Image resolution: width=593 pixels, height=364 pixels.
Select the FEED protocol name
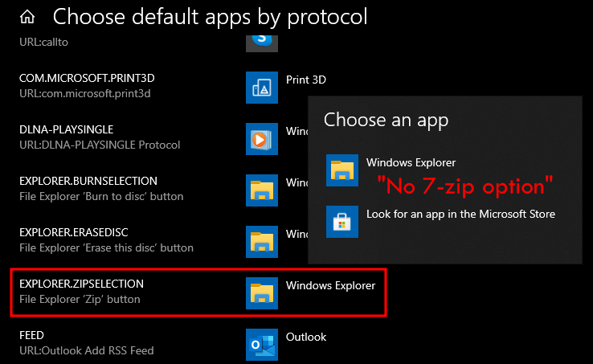(x=31, y=335)
